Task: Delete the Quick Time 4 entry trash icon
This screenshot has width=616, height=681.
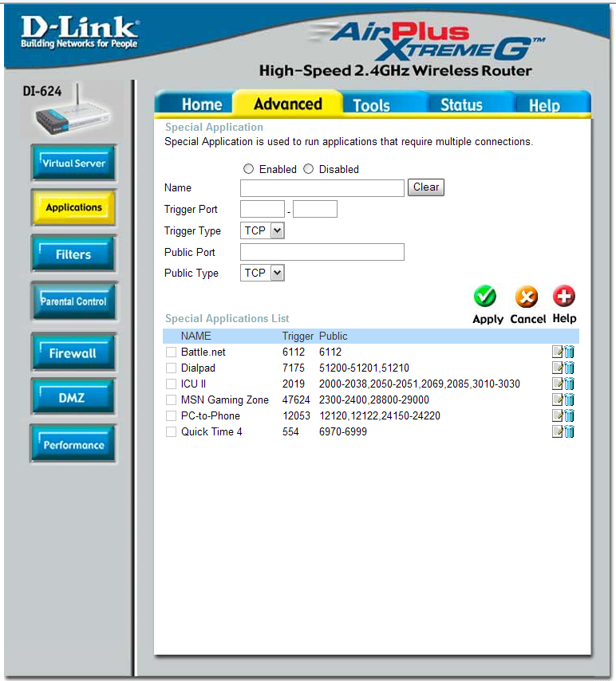Action: [569, 431]
